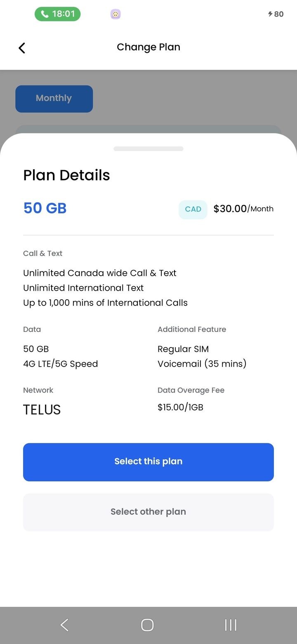Tap the bottom sheet drag handle
The width and height of the screenshot is (297, 644).
click(x=148, y=149)
